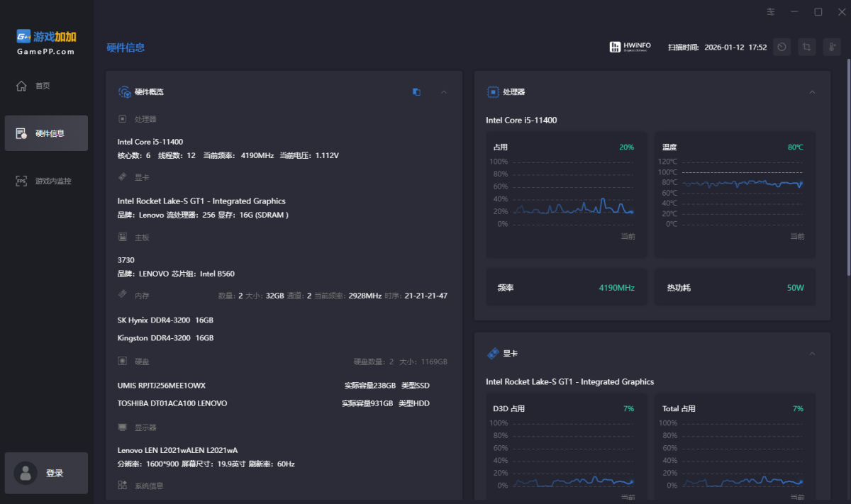Click the 显卡 graphics card panel icon
Viewport: 851px width, 504px height.
(492, 353)
